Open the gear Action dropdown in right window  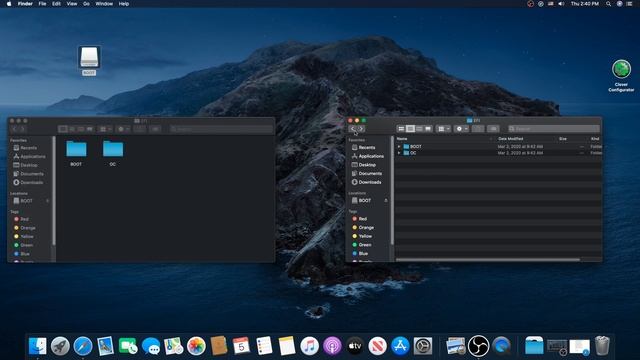[x=462, y=129]
